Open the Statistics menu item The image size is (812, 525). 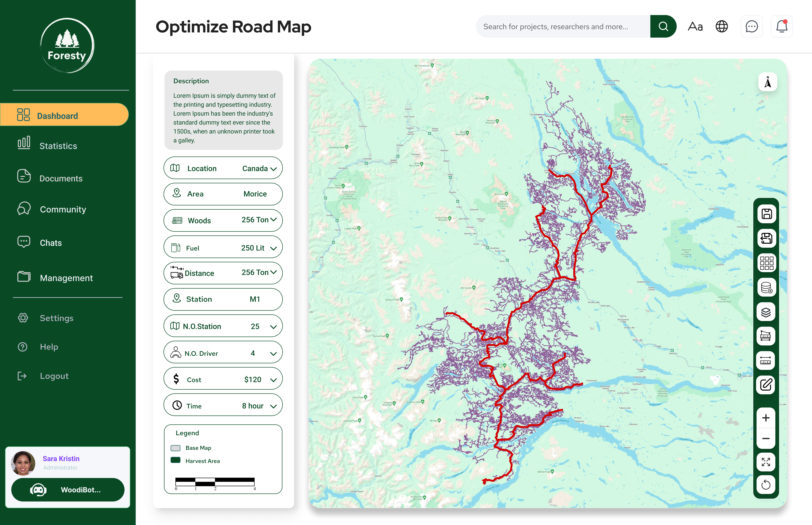pos(58,146)
